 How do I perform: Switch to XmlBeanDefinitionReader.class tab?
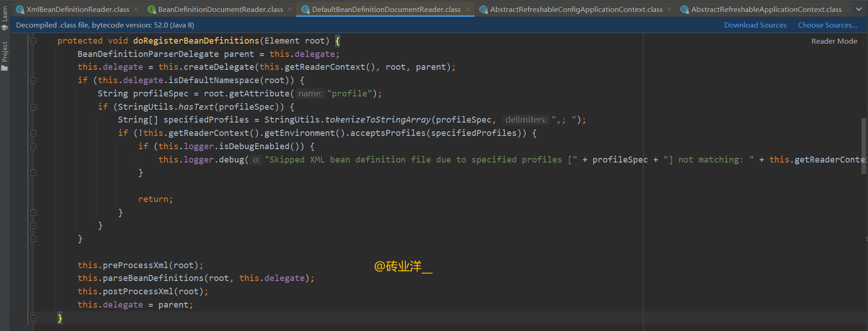click(78, 9)
